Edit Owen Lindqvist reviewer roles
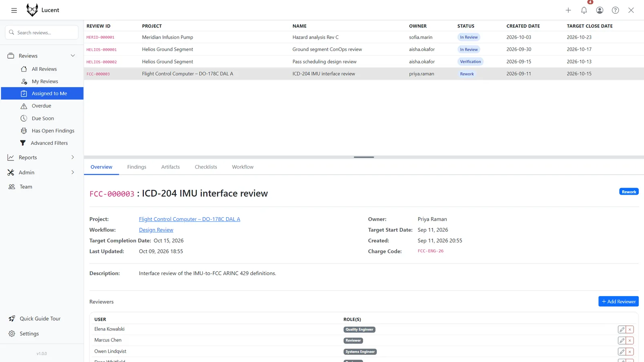 pyautogui.click(x=622, y=352)
